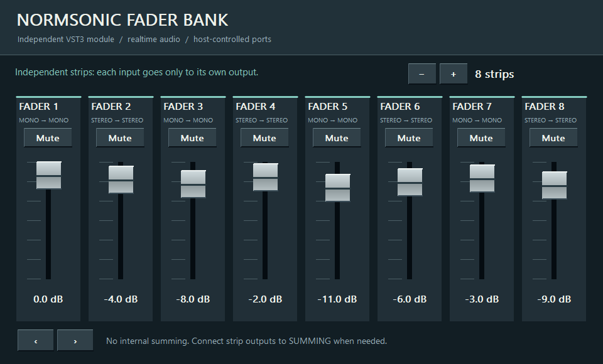Click the NORMSONIC FADER BANK title
Viewport: 603px width, 364px height.
point(122,20)
